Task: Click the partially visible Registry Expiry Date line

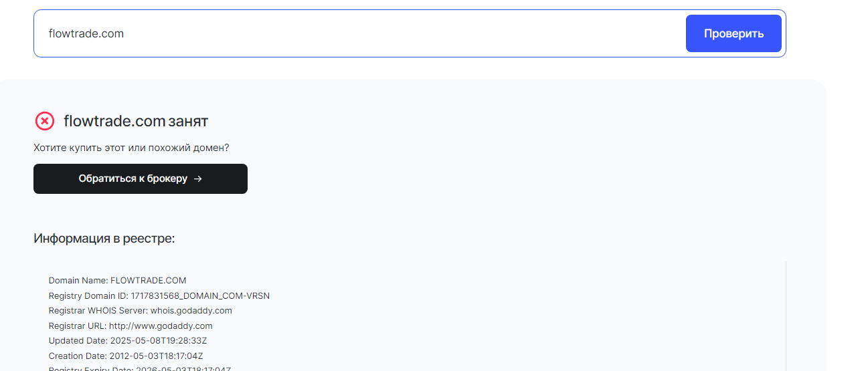Action: [x=139, y=368]
